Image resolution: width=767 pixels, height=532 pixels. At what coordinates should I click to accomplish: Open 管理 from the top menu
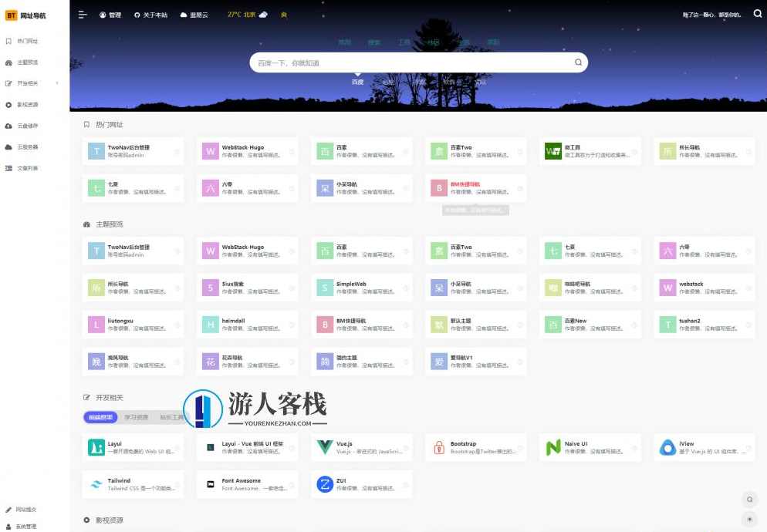(113, 13)
